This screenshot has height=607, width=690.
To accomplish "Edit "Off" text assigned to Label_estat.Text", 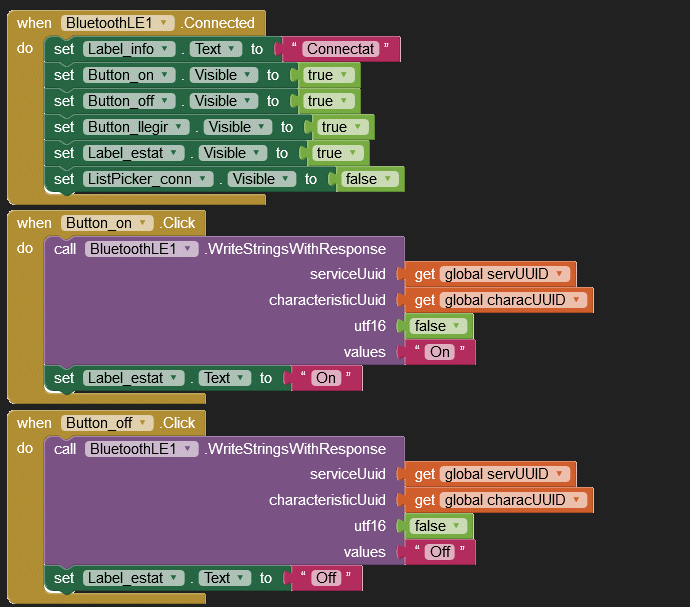I will 326,578.
